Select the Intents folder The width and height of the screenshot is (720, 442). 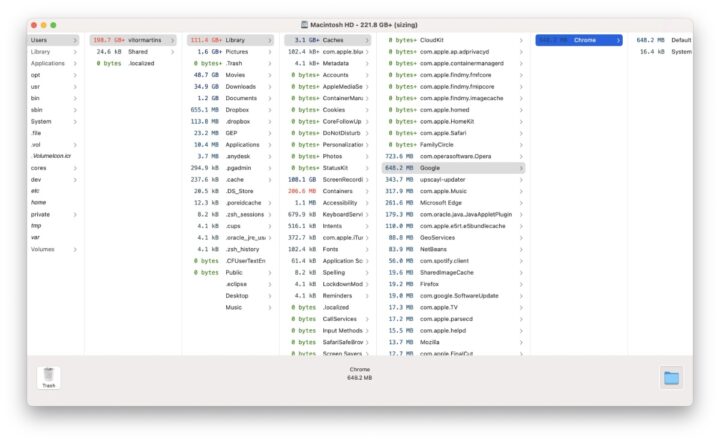[328, 226]
